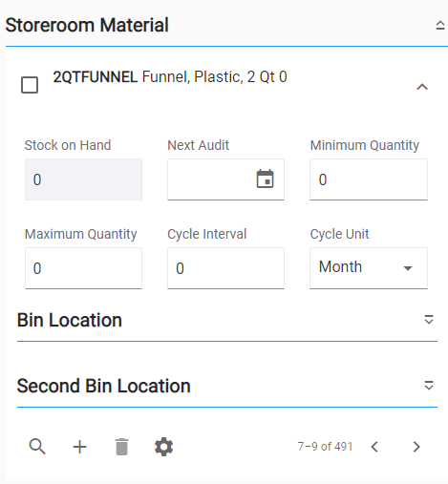Open the Next Audit calendar picker

[x=265, y=179]
